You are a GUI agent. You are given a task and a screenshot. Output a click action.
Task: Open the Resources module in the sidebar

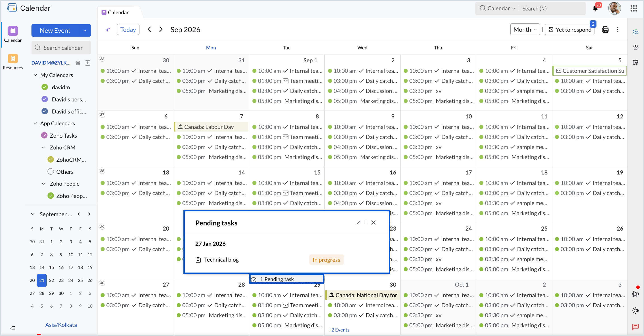click(x=13, y=62)
